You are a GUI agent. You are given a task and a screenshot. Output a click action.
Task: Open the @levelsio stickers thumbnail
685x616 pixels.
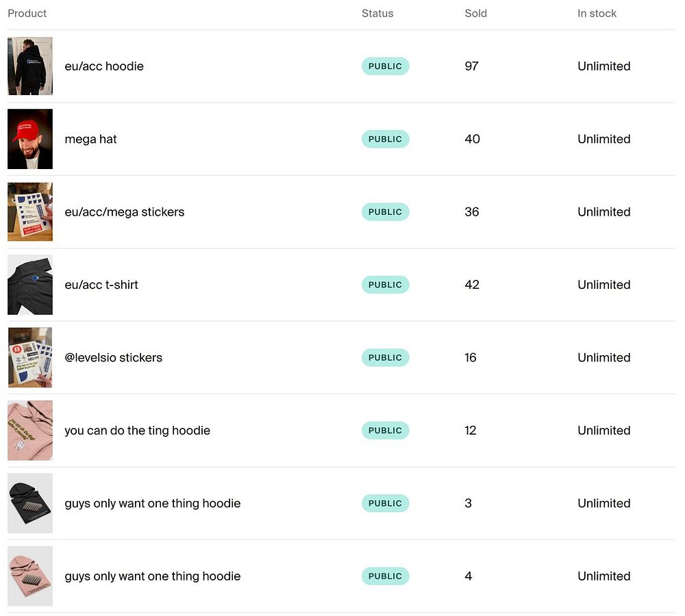coord(30,357)
